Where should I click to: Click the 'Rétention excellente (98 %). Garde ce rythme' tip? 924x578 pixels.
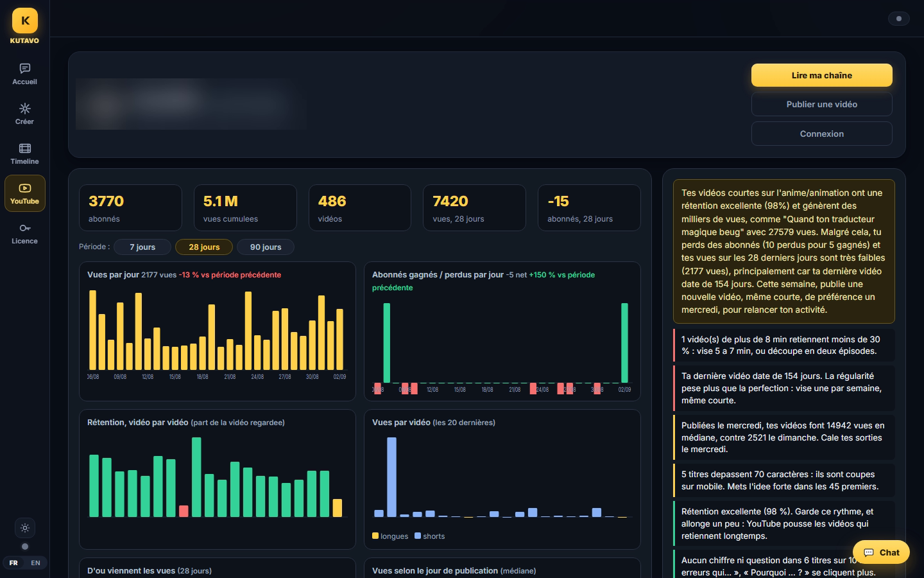tap(784, 523)
